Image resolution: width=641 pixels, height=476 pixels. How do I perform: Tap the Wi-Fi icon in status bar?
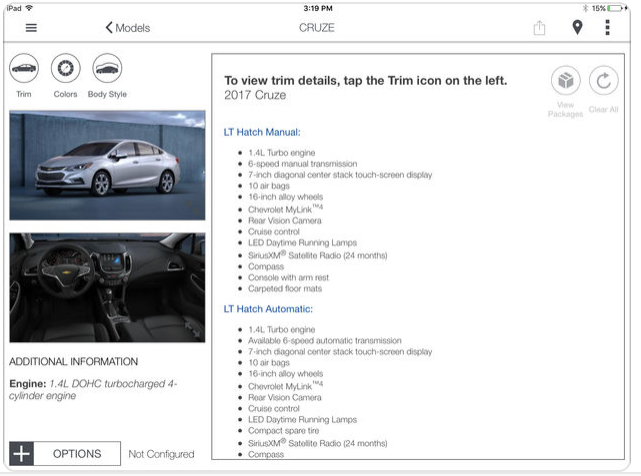pos(29,8)
